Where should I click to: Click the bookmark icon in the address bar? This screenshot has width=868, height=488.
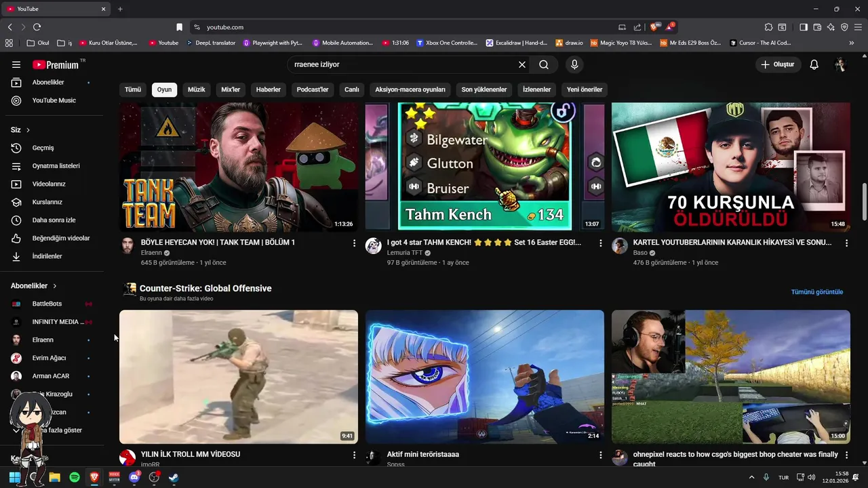pyautogui.click(x=179, y=27)
